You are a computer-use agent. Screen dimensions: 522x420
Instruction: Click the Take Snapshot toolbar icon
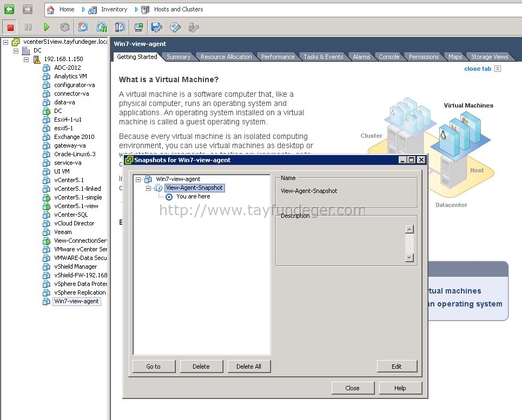pos(83,27)
